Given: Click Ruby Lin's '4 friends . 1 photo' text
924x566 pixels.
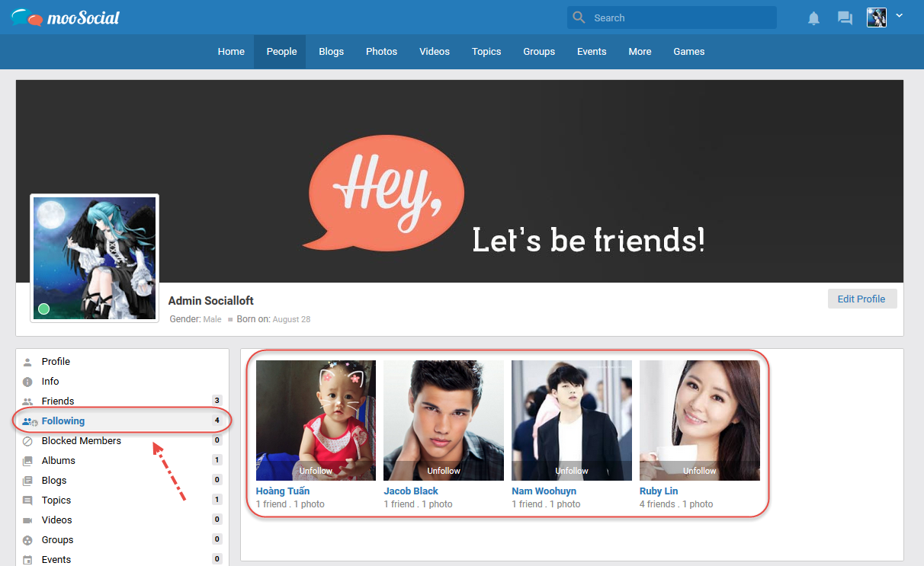Looking at the screenshot, I should 676,504.
